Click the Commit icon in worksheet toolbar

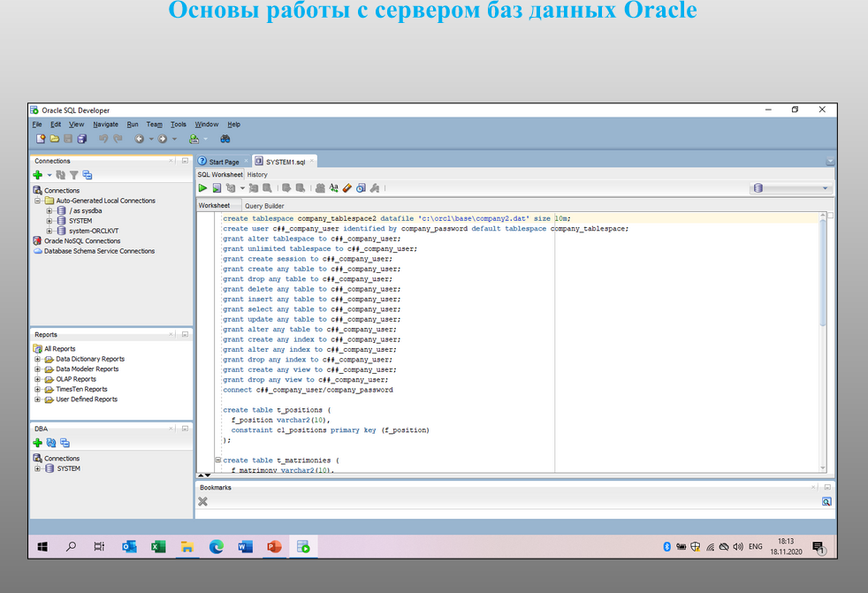286,188
